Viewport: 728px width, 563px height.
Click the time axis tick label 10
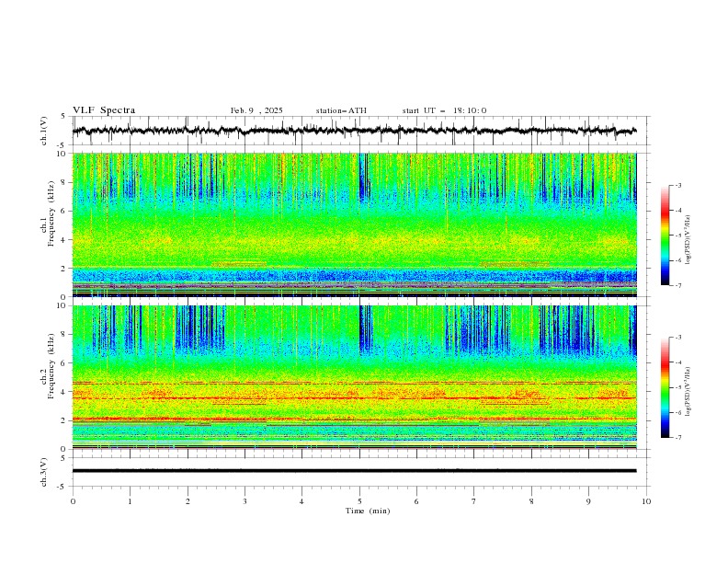(646, 501)
